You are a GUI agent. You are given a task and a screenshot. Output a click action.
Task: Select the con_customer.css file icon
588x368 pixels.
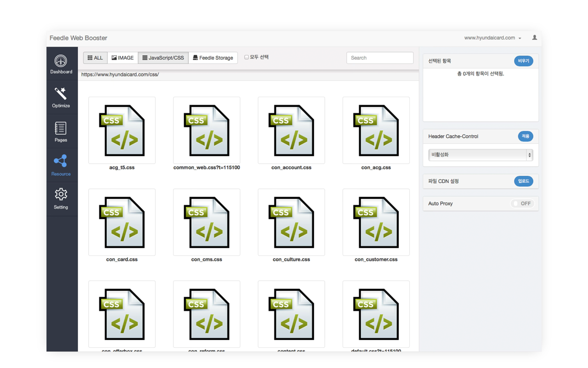point(376,222)
